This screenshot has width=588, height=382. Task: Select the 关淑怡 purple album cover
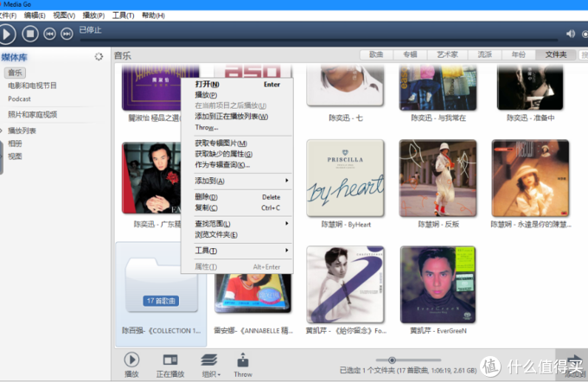151,87
